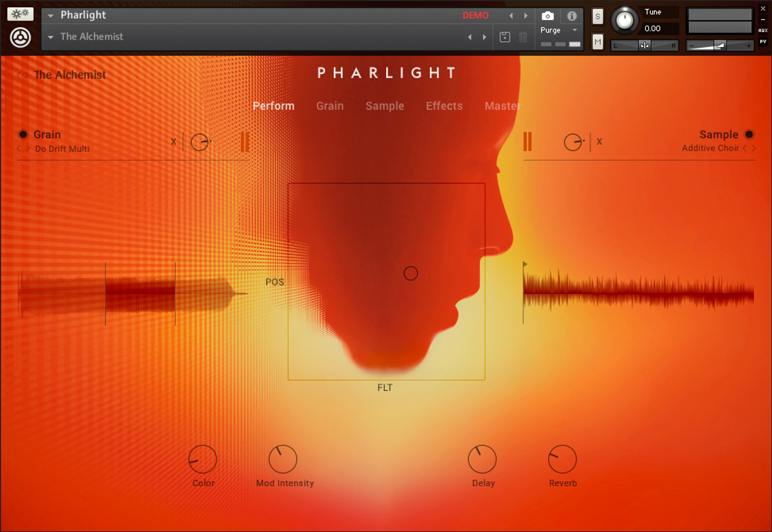Viewport: 772px width, 532px height.
Task: Click the header volume slider
Action: pos(720,46)
